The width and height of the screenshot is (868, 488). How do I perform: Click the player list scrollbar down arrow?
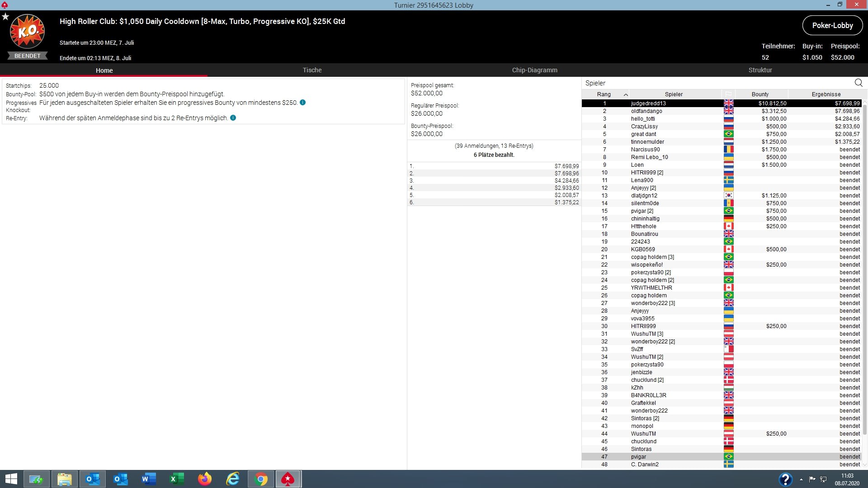coord(865,464)
